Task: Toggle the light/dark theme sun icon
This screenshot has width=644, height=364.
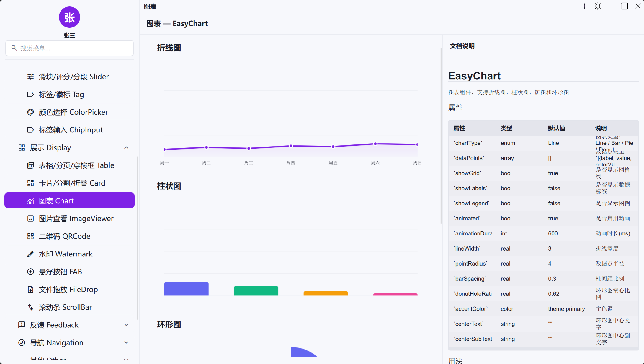Action: click(598, 6)
